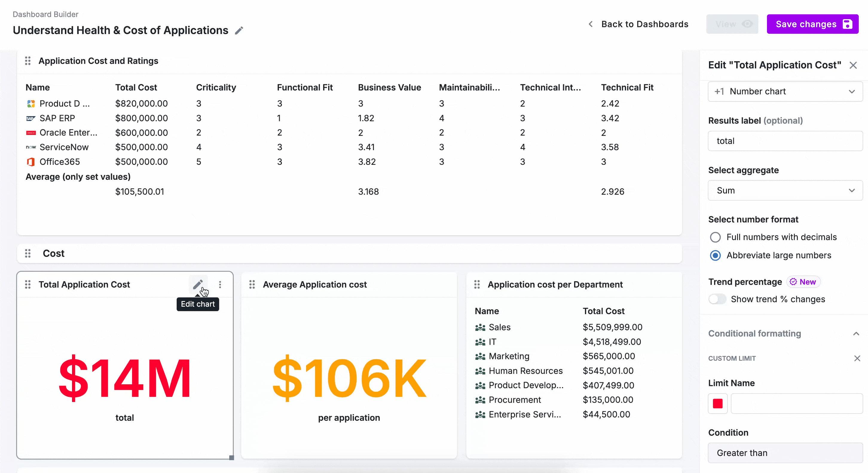Select Abbreviate large numbers option
The height and width of the screenshot is (473, 868).
715,256
